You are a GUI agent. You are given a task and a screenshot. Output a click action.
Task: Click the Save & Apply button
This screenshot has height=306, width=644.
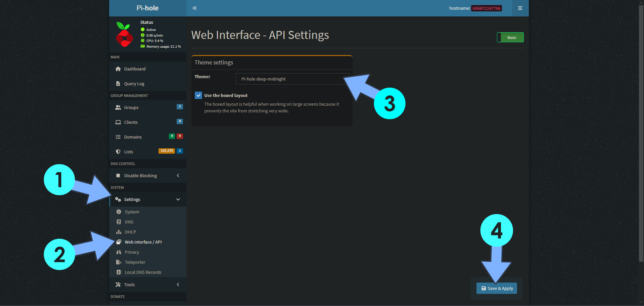click(x=497, y=288)
